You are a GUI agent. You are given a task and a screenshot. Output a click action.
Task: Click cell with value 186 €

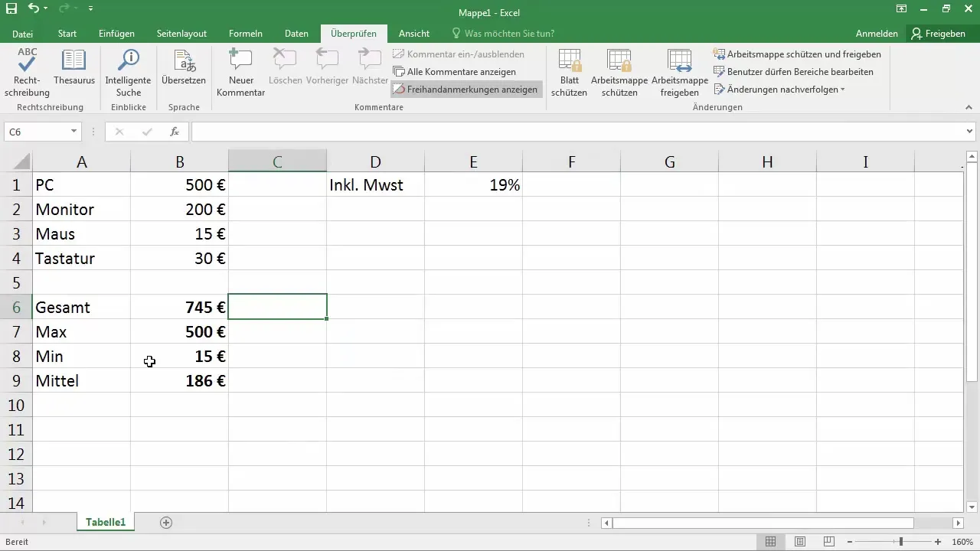pyautogui.click(x=179, y=381)
